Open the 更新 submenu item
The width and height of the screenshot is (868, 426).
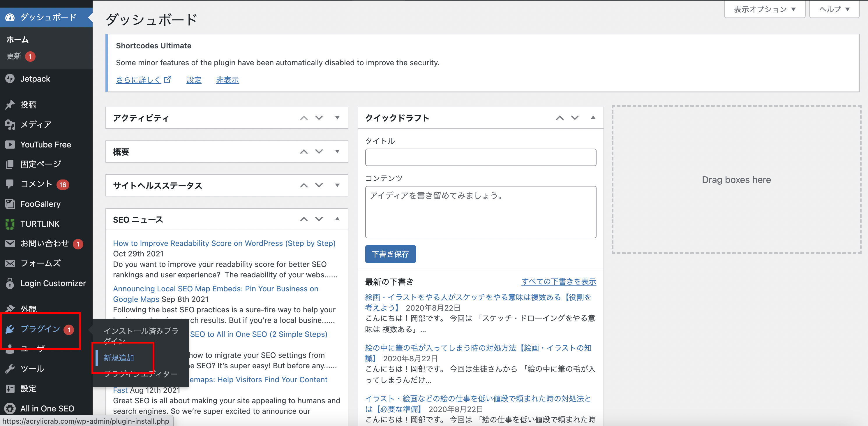pyautogui.click(x=14, y=56)
